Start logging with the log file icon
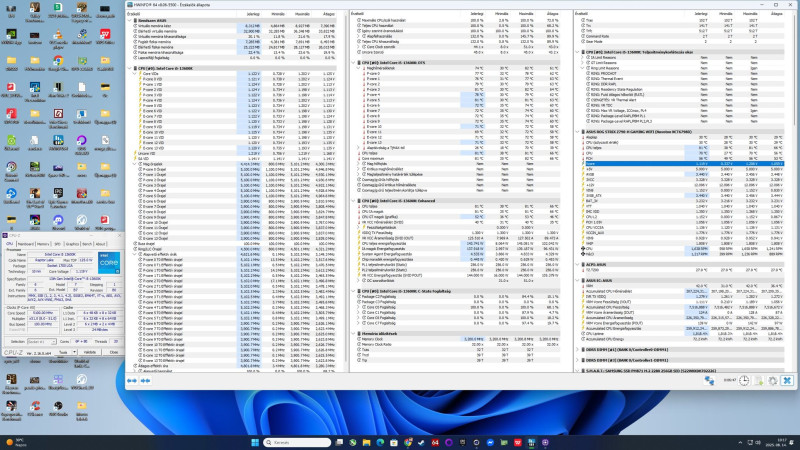 click(x=759, y=381)
